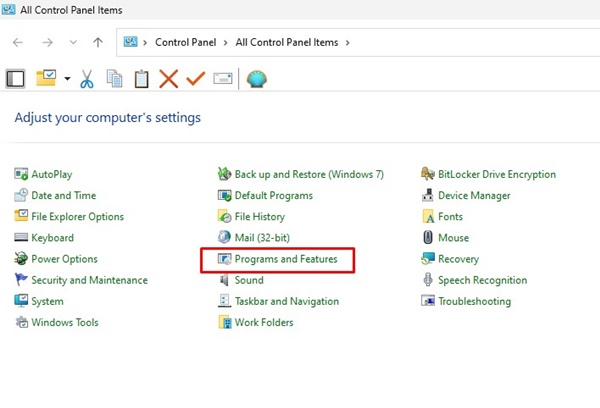Click the Mail (32-bit) icon
Image resolution: width=600 pixels, height=408 pixels.
224,237
